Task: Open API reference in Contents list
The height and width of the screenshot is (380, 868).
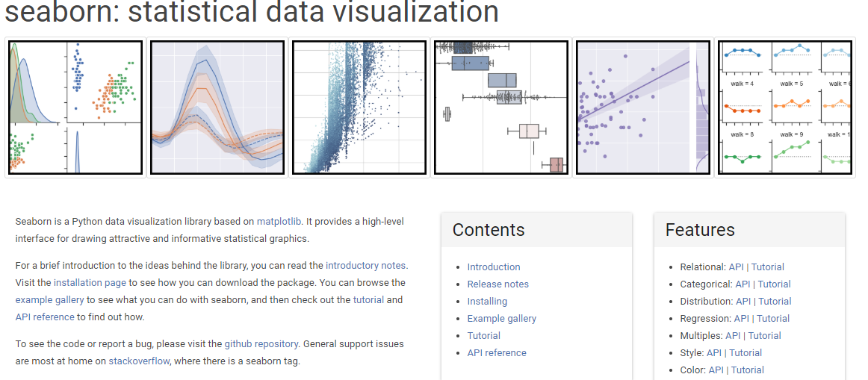Action: pos(497,353)
